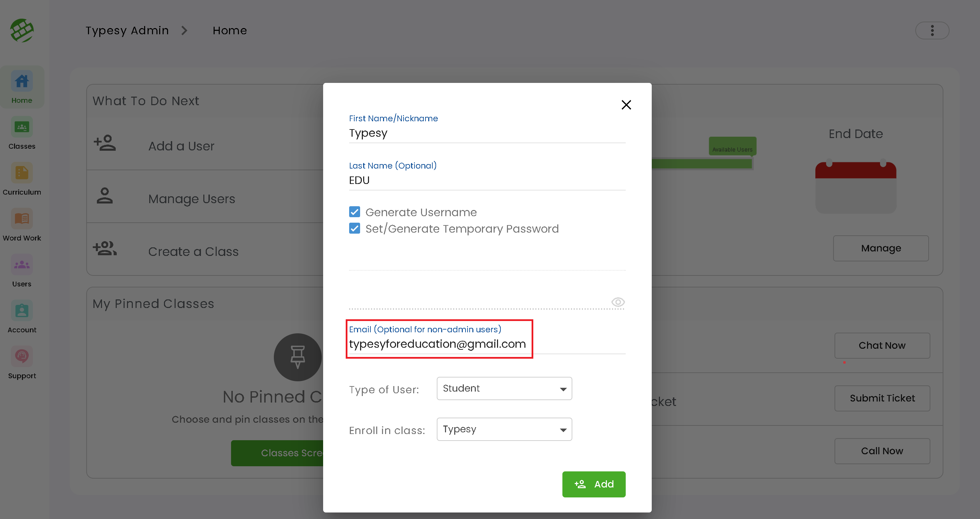Select the Manage Users item
980x519 pixels.
click(205, 197)
